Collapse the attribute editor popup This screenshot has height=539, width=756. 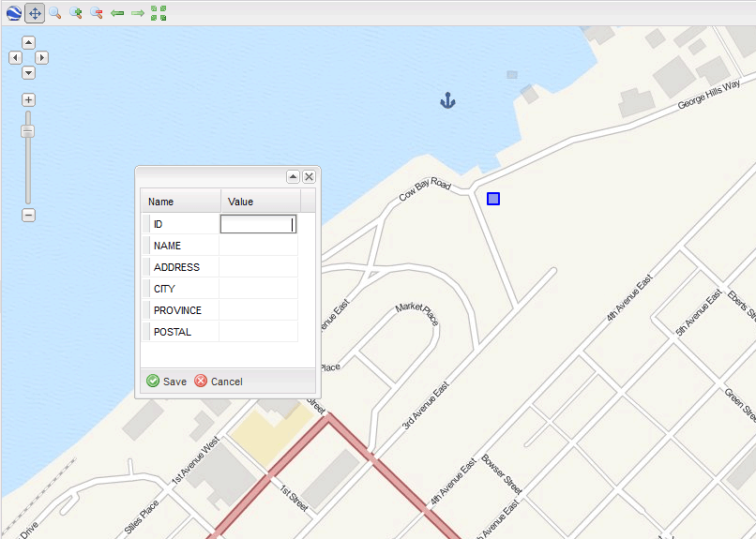pyautogui.click(x=293, y=176)
